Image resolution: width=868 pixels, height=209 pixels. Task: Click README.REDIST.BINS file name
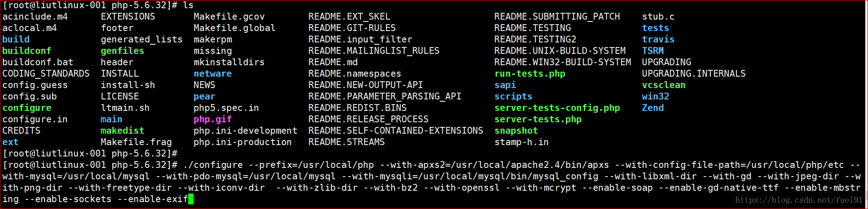coord(358,108)
